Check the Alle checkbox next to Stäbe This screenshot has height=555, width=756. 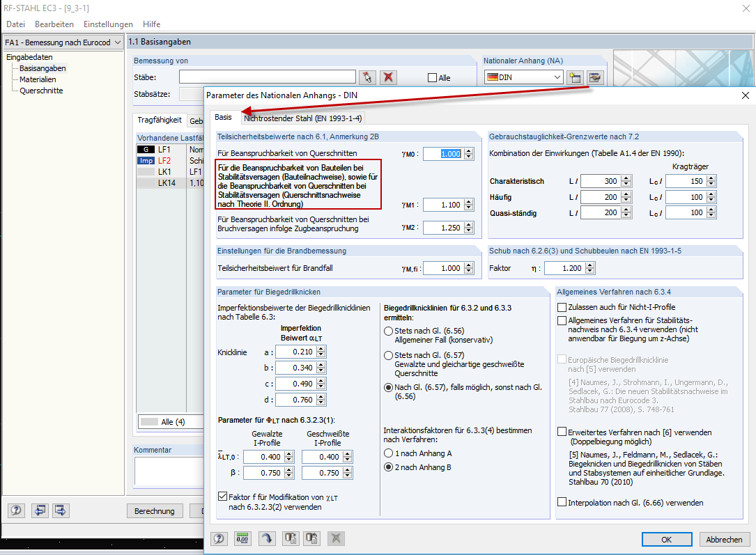coord(433,77)
